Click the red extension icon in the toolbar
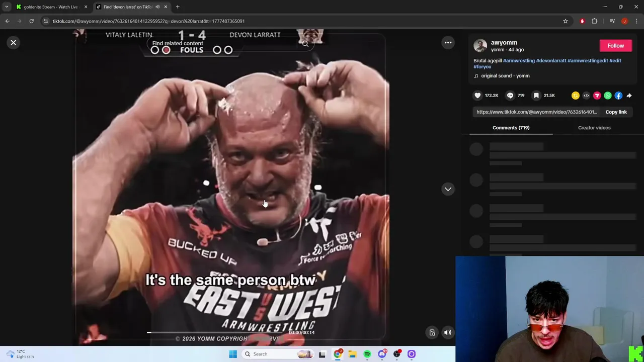 click(x=582, y=21)
